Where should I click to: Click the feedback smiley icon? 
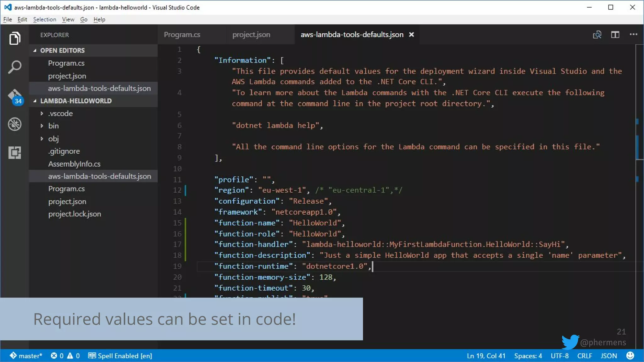click(x=630, y=355)
